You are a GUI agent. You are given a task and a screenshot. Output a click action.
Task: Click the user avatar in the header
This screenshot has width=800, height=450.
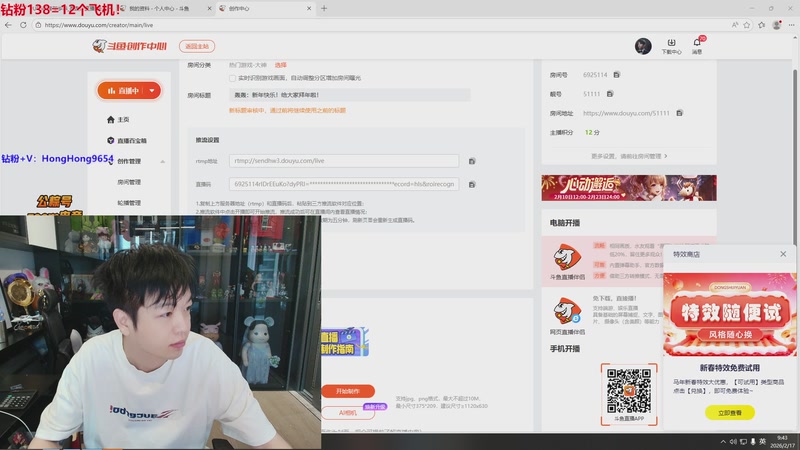pos(644,46)
